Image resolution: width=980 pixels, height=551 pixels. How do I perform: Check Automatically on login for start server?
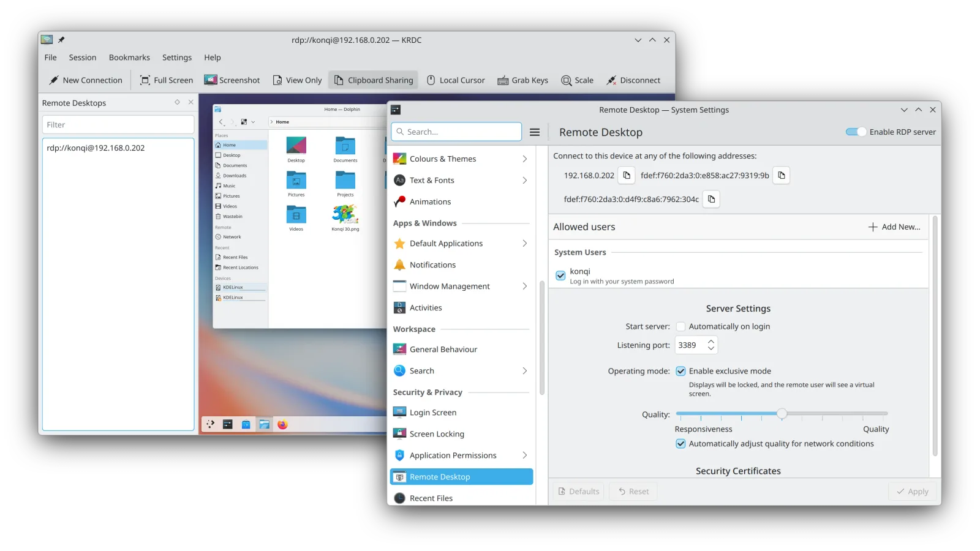[680, 326]
